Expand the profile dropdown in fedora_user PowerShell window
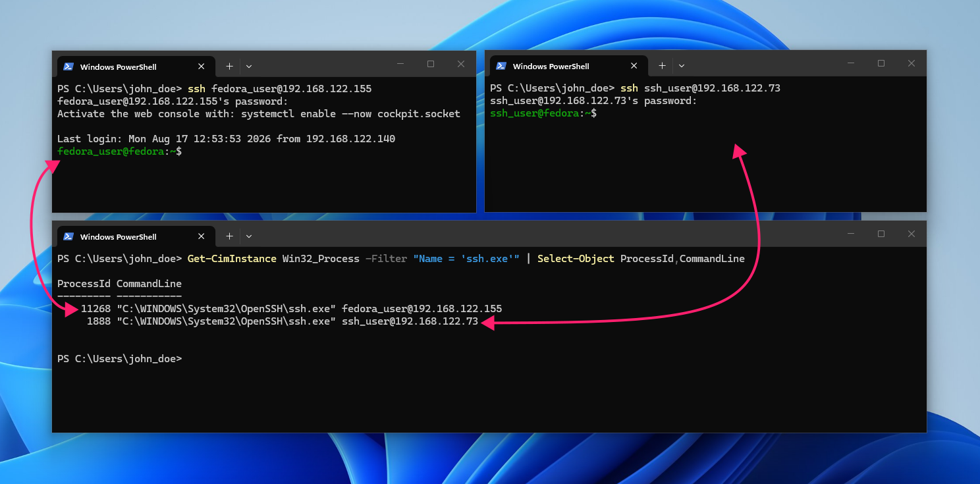This screenshot has height=484, width=980. (249, 67)
